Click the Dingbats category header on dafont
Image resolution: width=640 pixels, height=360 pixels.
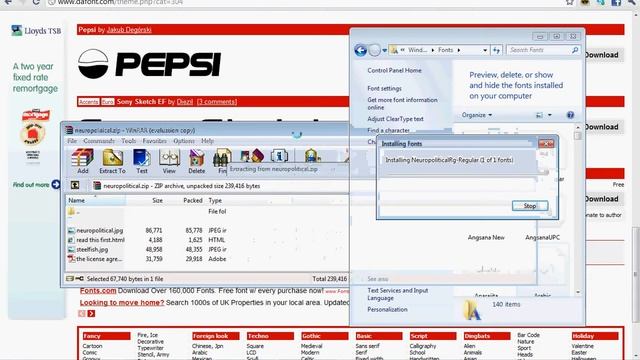(487, 336)
